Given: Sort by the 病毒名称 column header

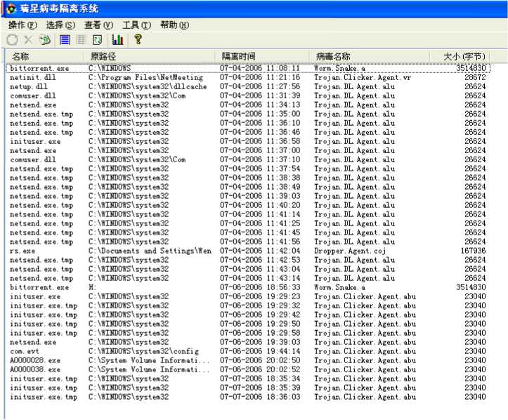Looking at the screenshot, I should tap(370, 56).
